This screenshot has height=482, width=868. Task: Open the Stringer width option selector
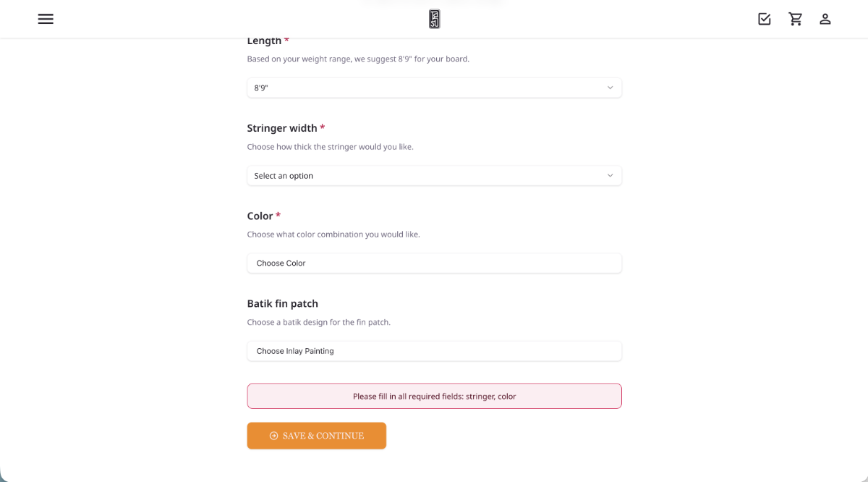click(x=434, y=175)
